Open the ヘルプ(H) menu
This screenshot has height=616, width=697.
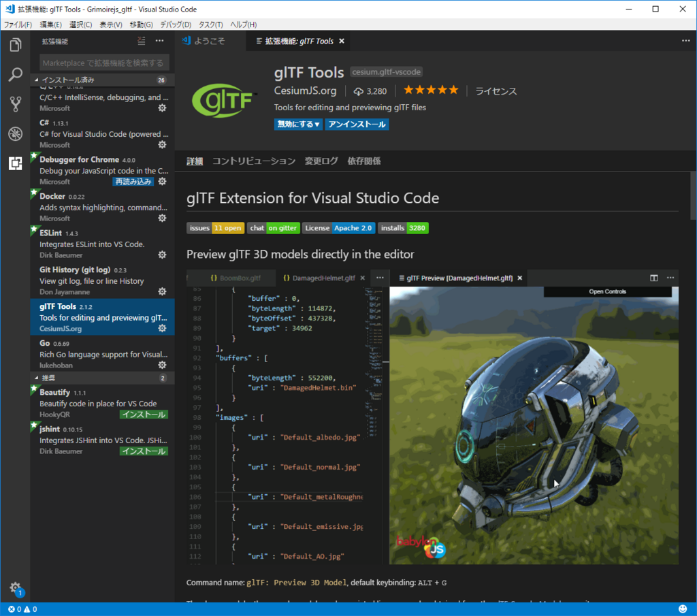coord(243,25)
